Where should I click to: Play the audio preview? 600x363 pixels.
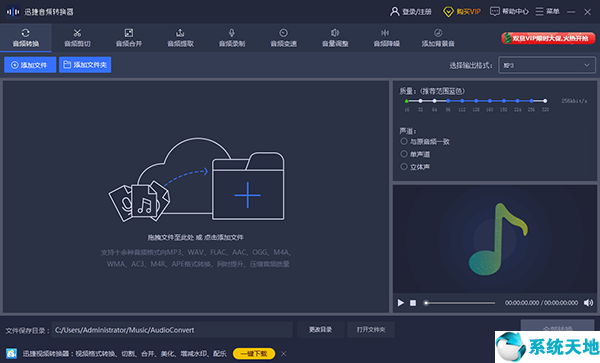point(400,303)
